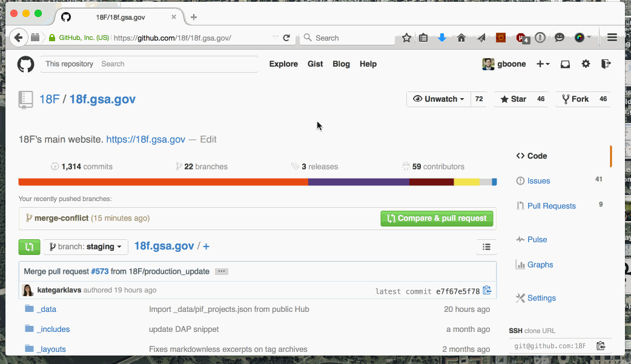Screen dimensions: 631x364
Task: Reload the page with refresh icon
Action: point(286,38)
